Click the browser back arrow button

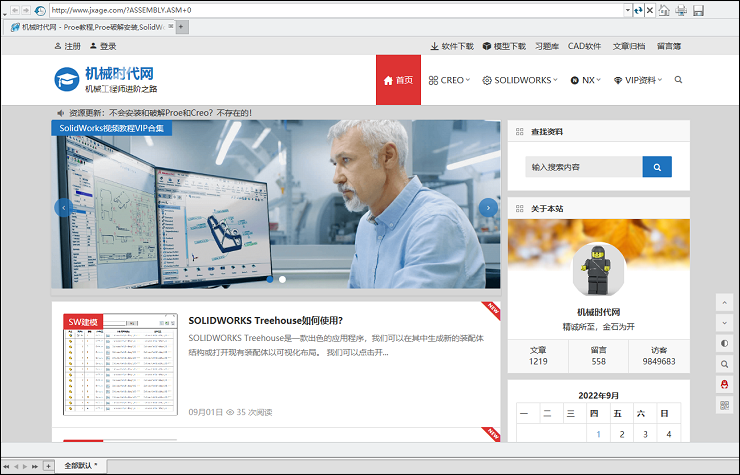[x=15, y=10]
